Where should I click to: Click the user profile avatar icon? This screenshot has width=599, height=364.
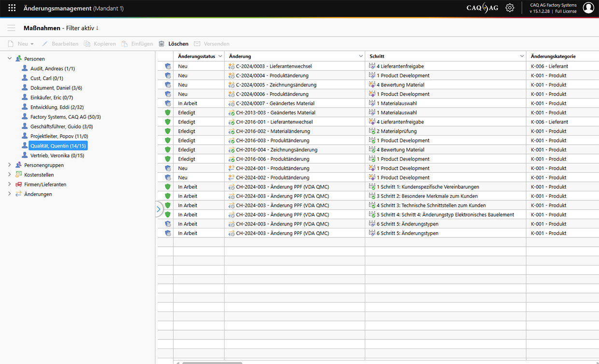click(588, 8)
